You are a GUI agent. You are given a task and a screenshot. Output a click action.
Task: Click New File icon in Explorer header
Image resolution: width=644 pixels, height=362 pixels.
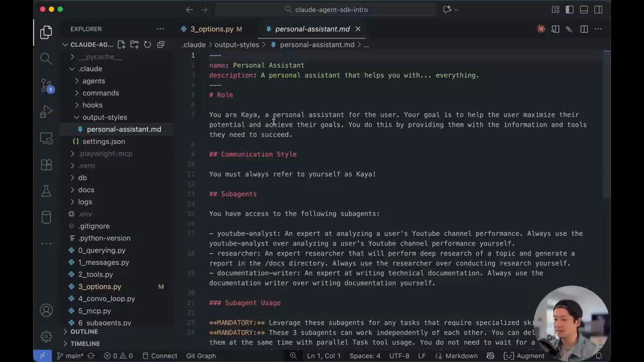coord(121,45)
